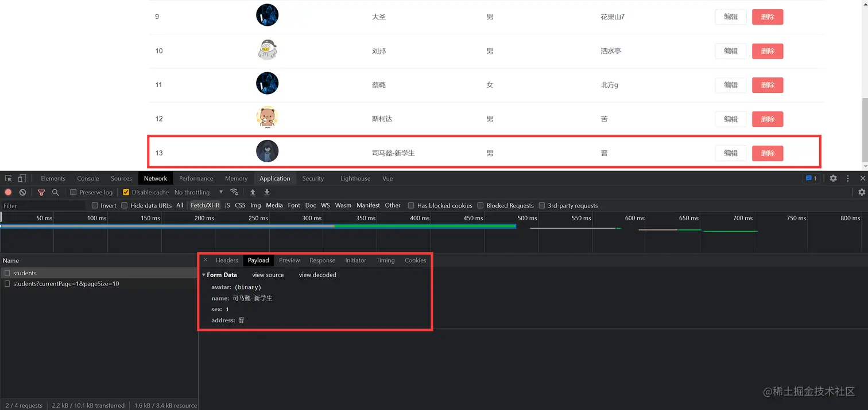Image resolution: width=868 pixels, height=410 pixels.
Task: Click the 泗水亭 address cell
Action: tap(611, 51)
